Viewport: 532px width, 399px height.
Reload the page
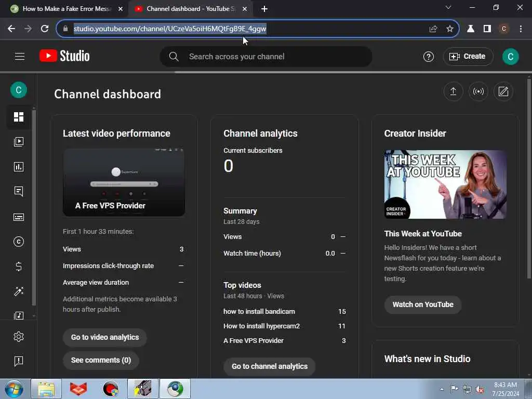point(45,29)
